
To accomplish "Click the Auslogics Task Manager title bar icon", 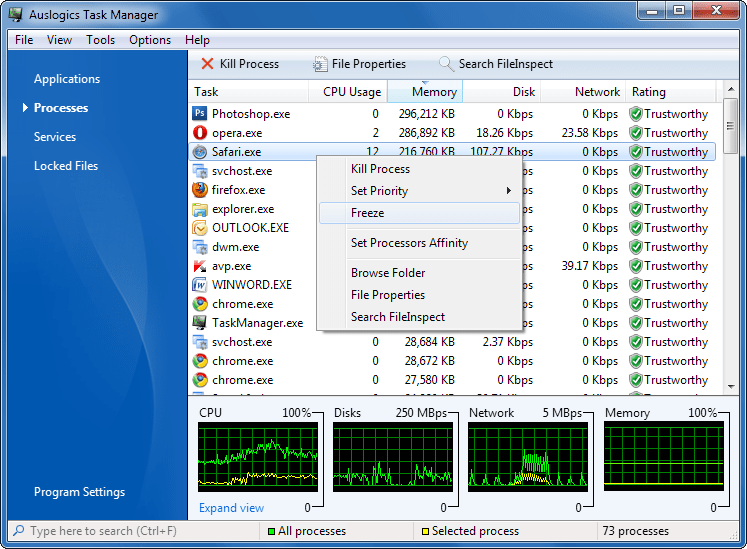I will click(x=15, y=14).
